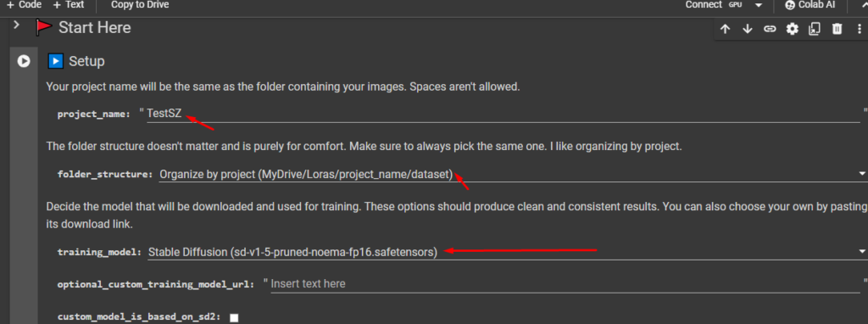Copy link to cell icon
This screenshot has height=324, width=868.
pos(770,29)
